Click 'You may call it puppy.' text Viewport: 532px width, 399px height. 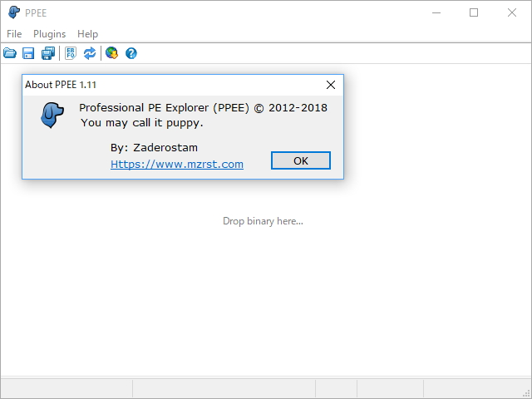[x=142, y=122]
